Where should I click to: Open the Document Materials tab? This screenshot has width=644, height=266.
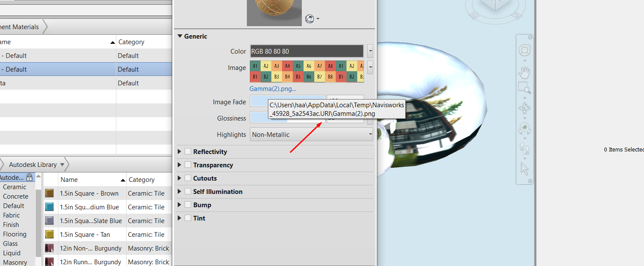click(21, 27)
